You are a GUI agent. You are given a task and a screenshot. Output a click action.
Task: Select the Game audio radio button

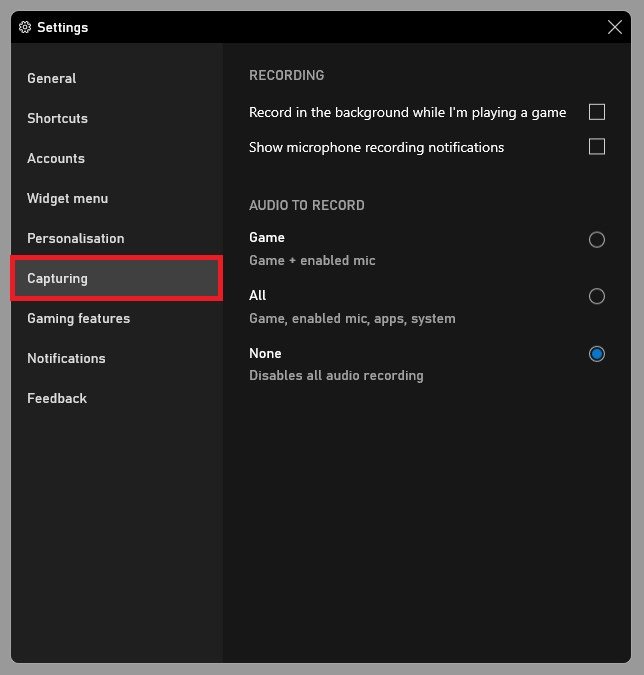click(x=597, y=239)
